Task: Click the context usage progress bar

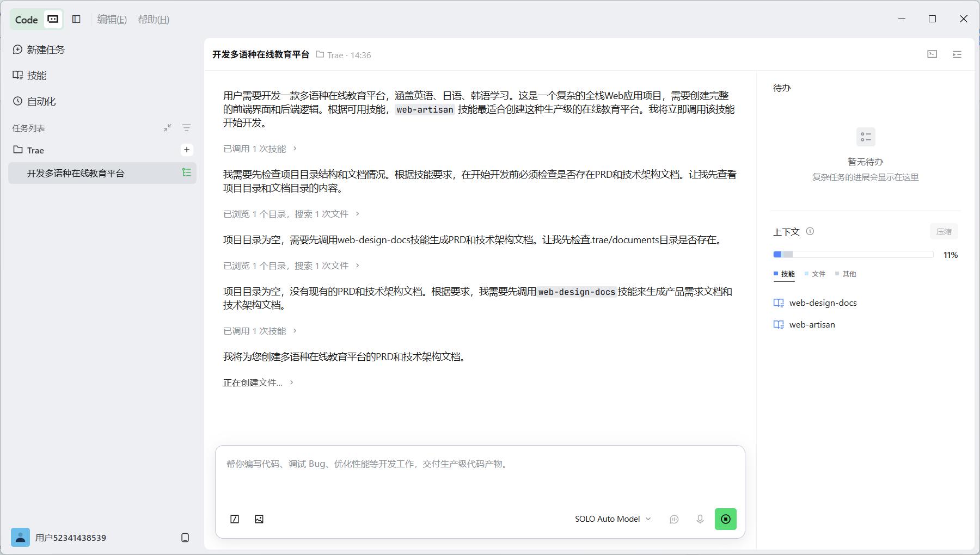Action: pyautogui.click(x=853, y=255)
